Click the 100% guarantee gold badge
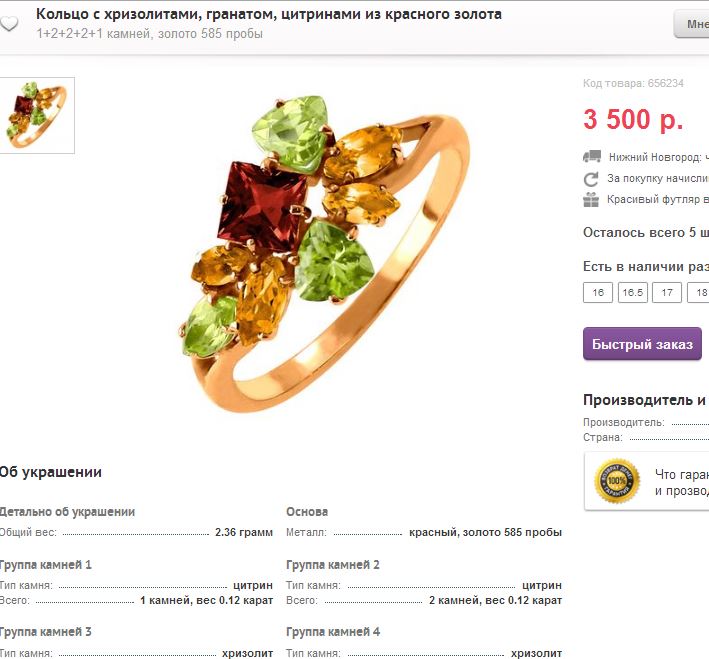Screen dimensions: 709x659 616,481
